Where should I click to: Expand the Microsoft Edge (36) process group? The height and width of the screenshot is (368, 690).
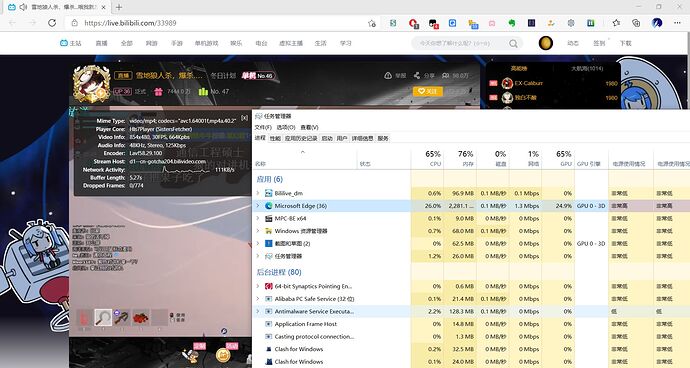(x=258, y=206)
